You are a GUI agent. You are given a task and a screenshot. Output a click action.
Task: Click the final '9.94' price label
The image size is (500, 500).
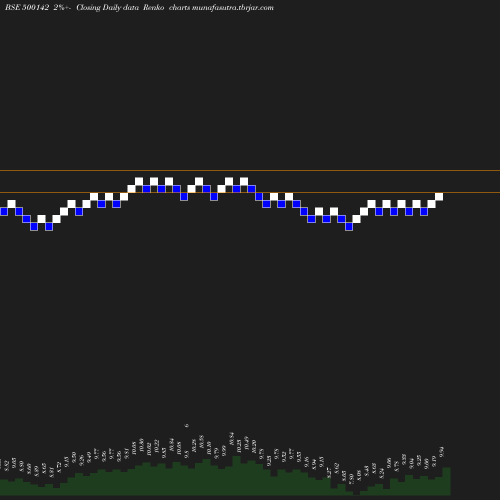(x=442, y=452)
